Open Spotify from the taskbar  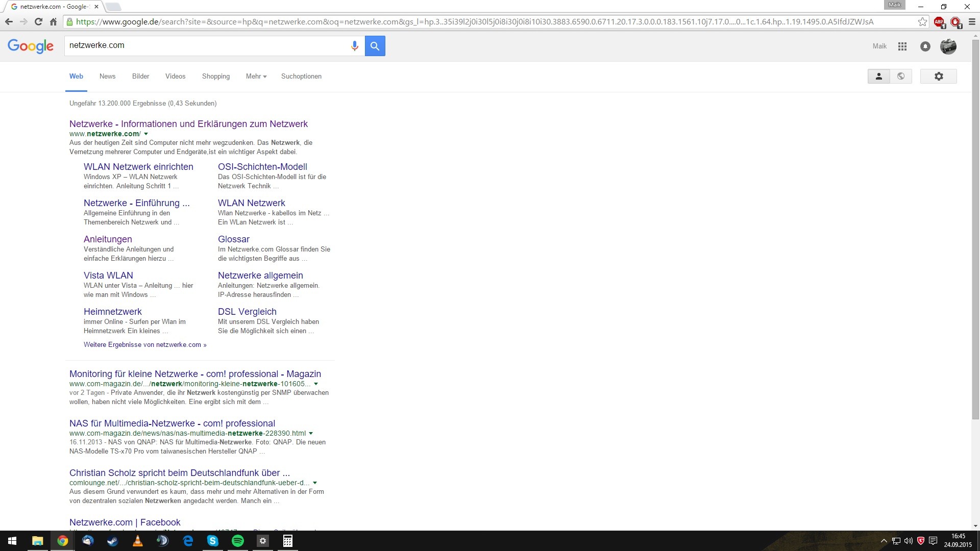238,541
